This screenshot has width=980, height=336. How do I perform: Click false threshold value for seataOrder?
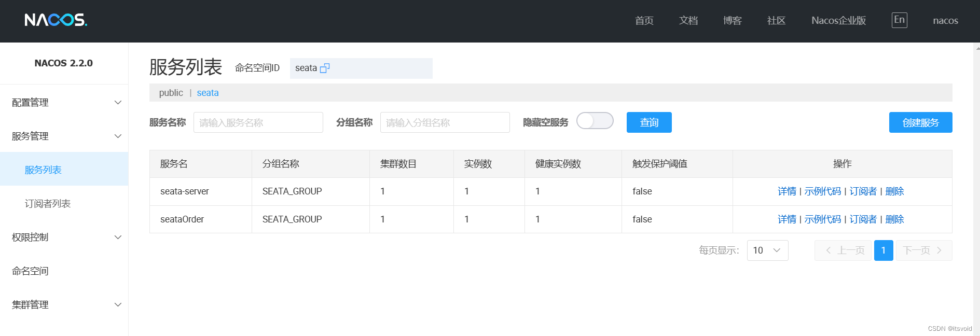(642, 219)
